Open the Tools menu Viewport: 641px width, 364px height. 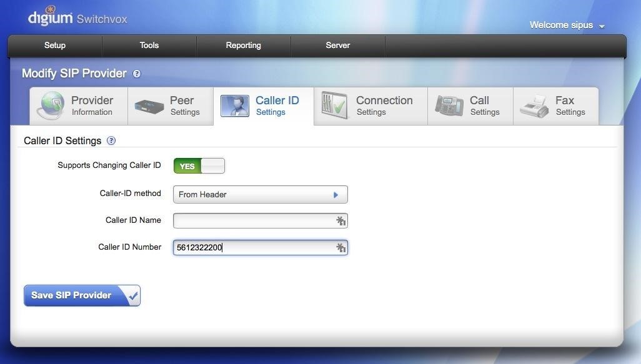149,46
